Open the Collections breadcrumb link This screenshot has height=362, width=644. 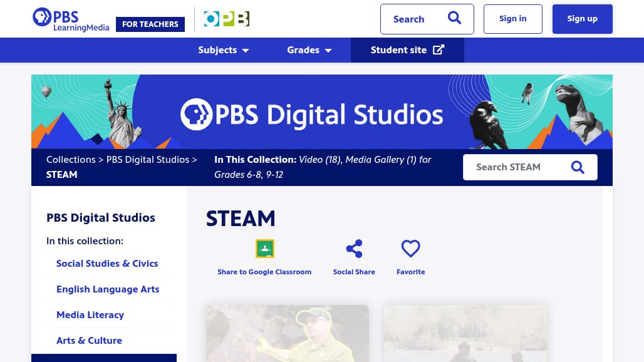(x=71, y=159)
